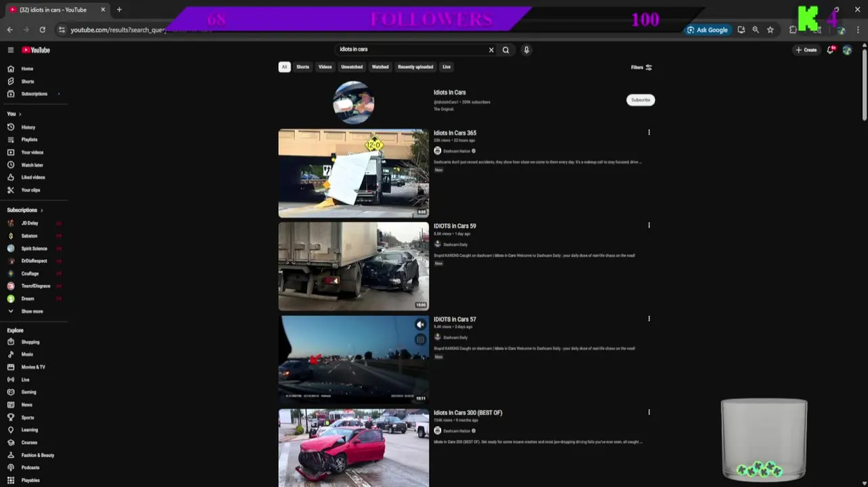The height and width of the screenshot is (487, 868).
Task: Open the IDIOTS in Cars 59 title
Action: click(455, 226)
